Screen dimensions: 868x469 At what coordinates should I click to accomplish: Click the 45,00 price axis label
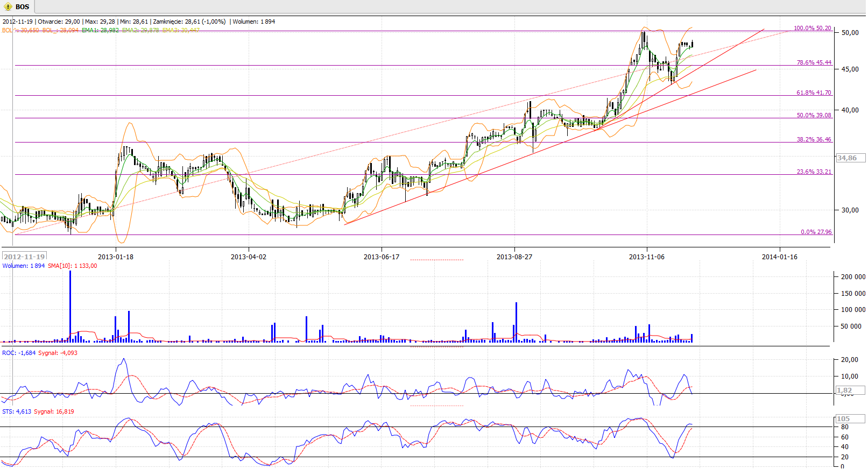[850, 69]
